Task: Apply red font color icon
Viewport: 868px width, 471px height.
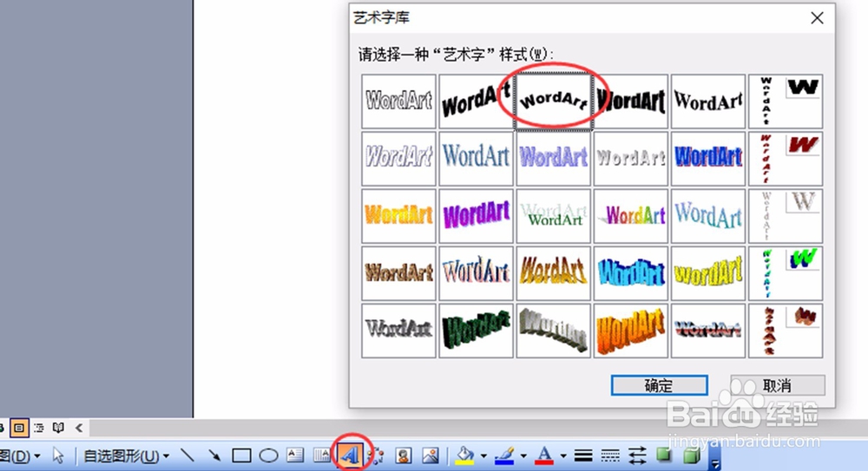Action: click(545, 455)
